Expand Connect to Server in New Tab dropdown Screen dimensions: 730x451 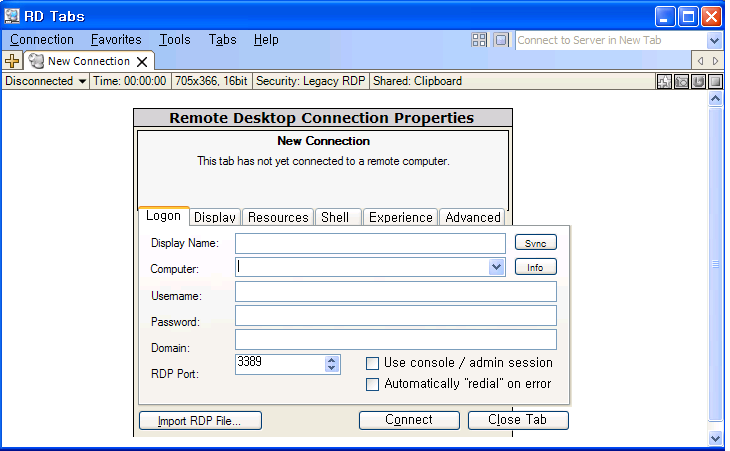pyautogui.click(x=715, y=40)
